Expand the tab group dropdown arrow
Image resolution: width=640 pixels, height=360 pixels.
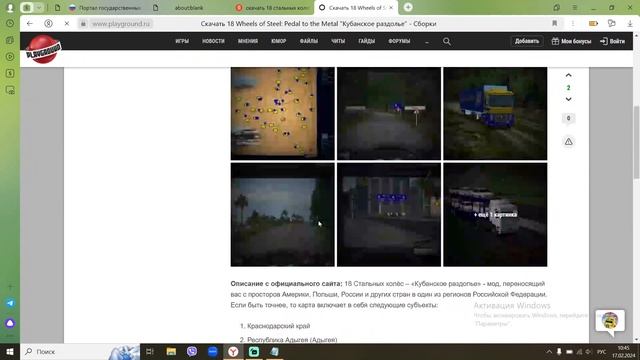click(38, 7)
